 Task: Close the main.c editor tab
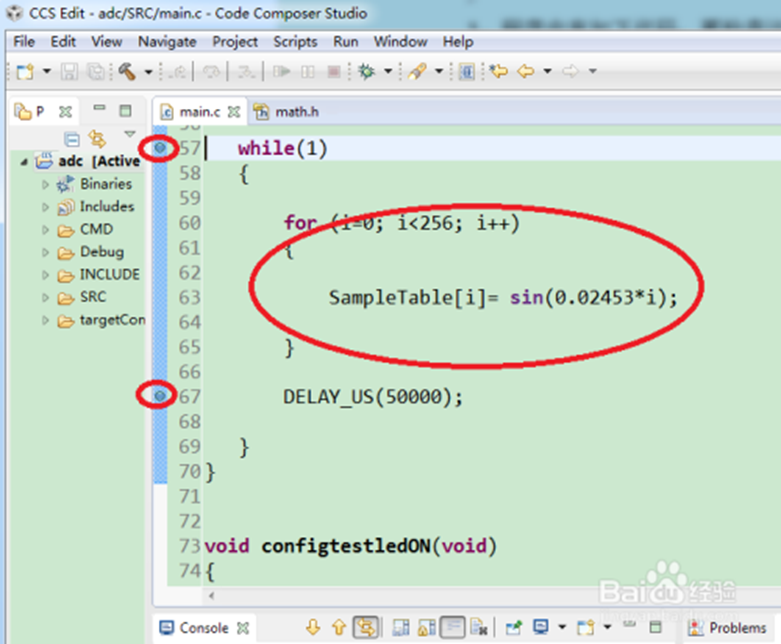coord(234,111)
